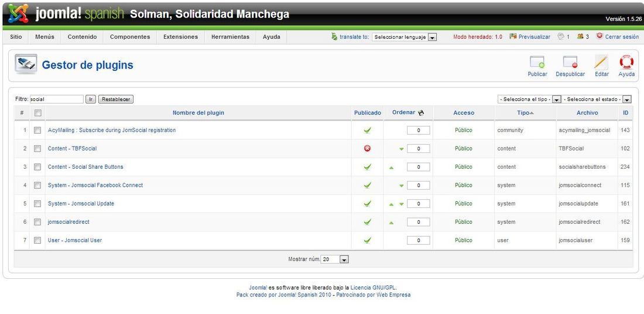The height and width of the screenshot is (314, 644).
Task: Check the AcyMailing plugin row checkbox
Action: tap(37, 130)
